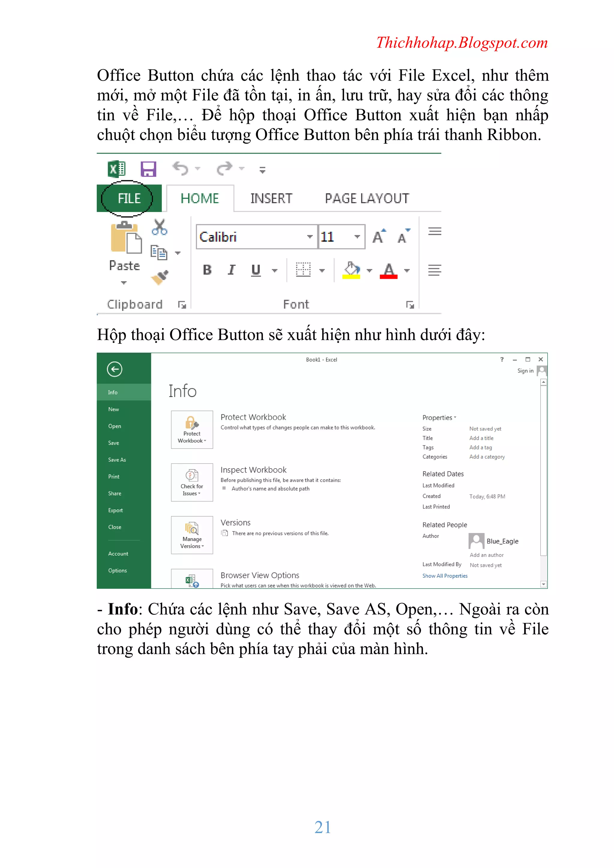Select the Format Painter brush icon

[159, 277]
